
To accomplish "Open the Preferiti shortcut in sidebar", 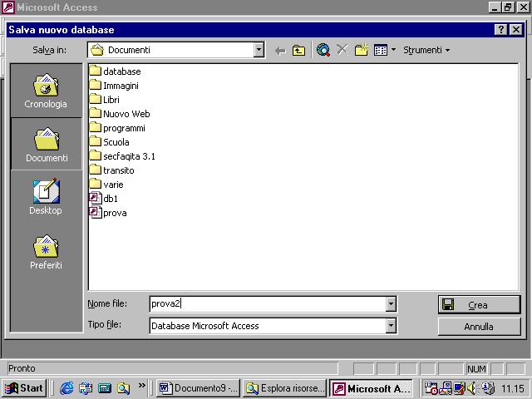I will pyautogui.click(x=46, y=252).
